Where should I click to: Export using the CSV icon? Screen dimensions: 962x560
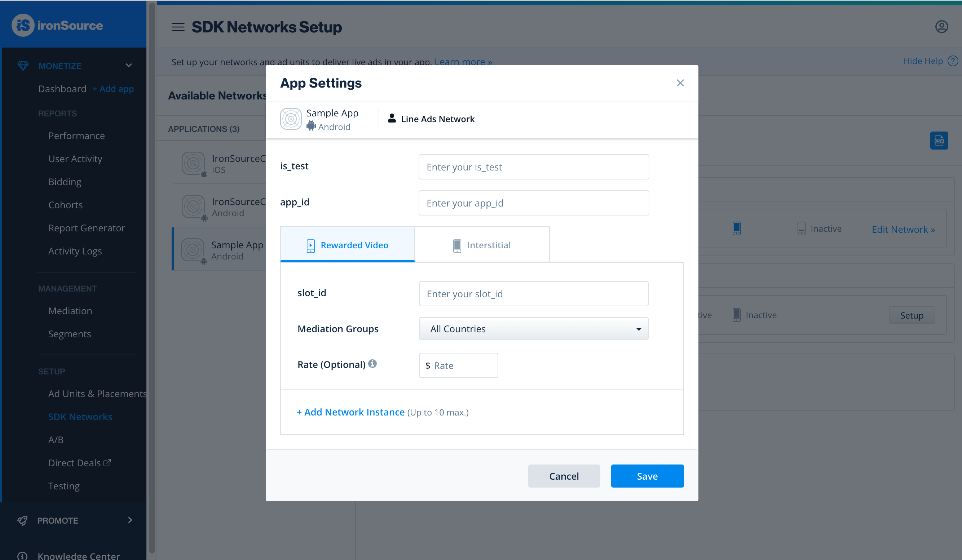click(939, 141)
